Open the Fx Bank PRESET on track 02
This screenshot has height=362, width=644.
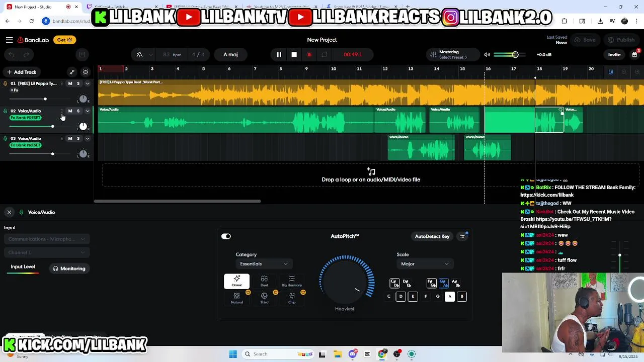point(26,118)
